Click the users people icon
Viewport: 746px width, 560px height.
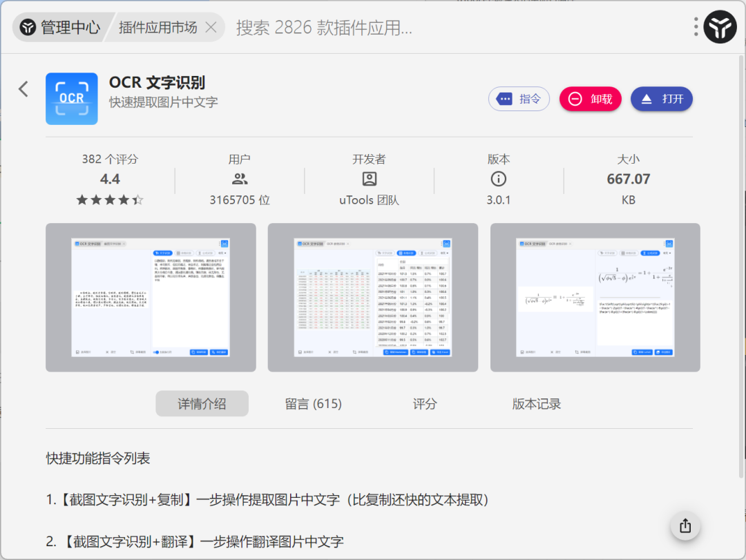point(239,179)
